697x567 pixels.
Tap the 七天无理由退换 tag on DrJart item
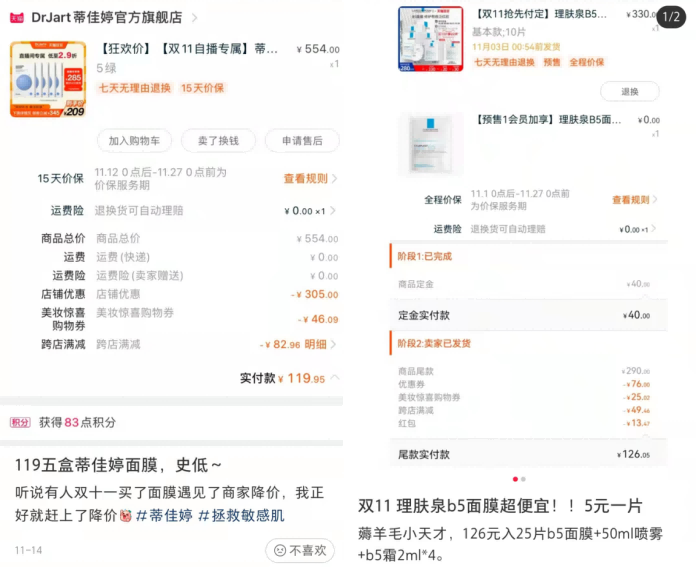tap(135, 88)
